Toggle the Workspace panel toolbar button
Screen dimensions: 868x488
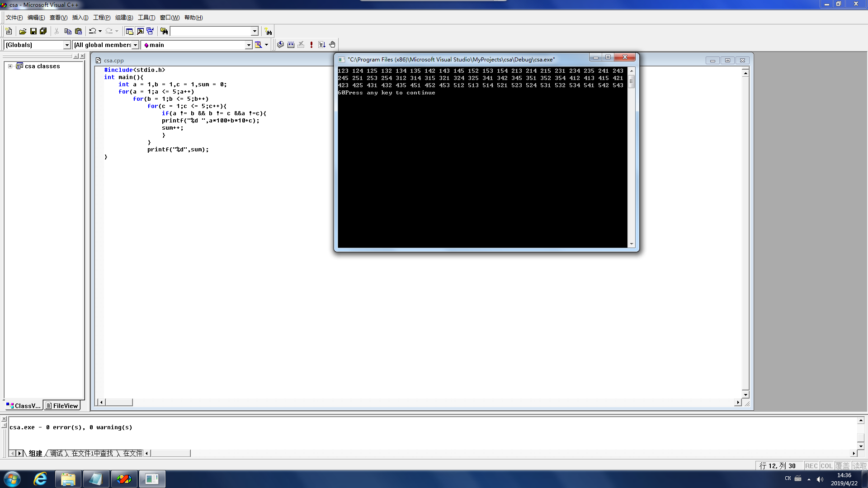tap(129, 31)
